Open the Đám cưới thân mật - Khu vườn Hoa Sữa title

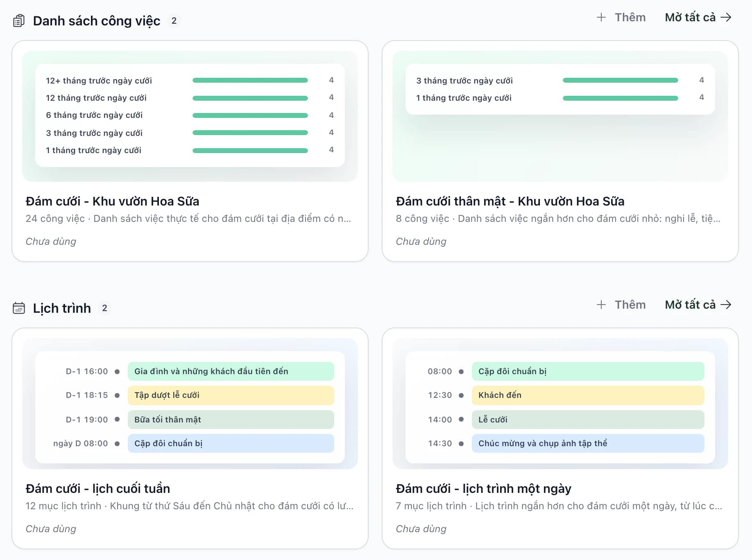[510, 201]
